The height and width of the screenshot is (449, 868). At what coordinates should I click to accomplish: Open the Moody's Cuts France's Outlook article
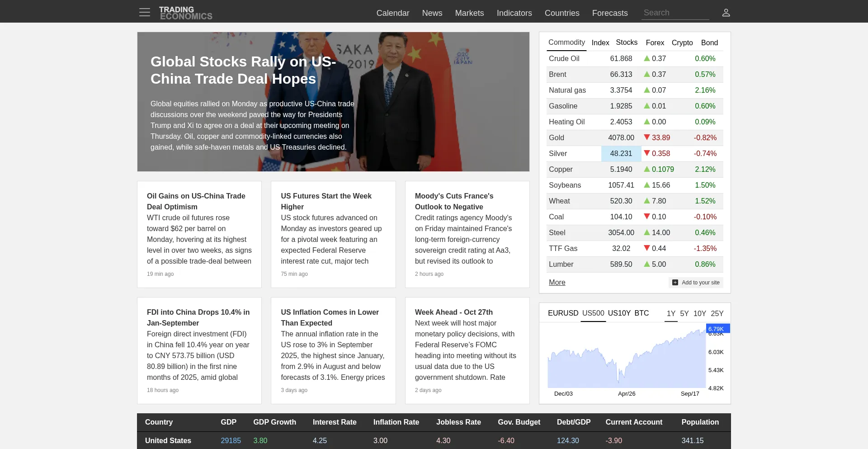(x=454, y=201)
